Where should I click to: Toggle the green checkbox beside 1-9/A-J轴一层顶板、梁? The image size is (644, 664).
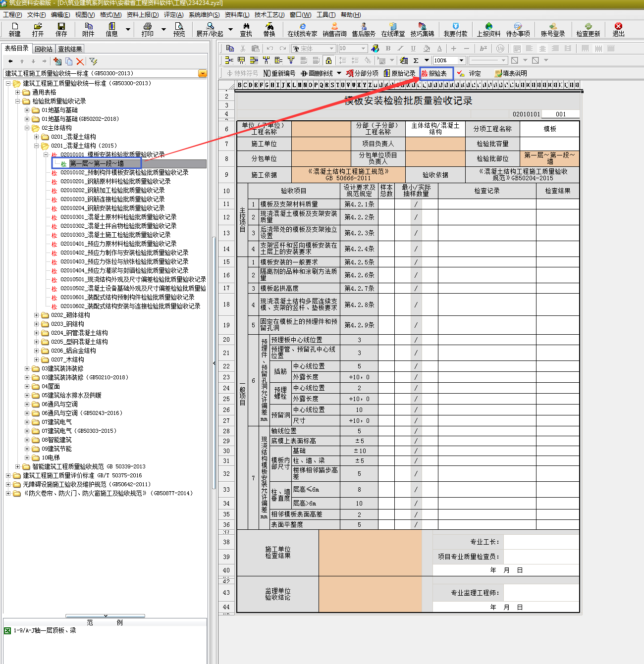pos(7,631)
